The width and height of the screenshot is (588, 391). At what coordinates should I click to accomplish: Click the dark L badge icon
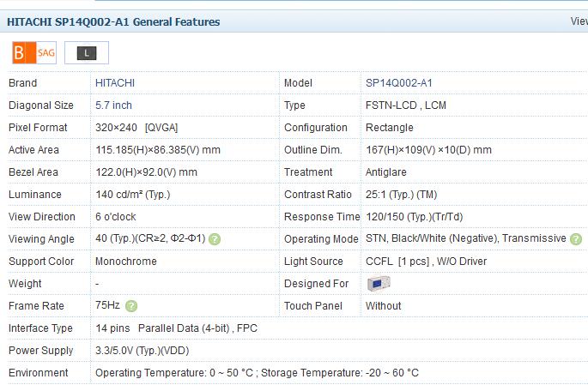coord(87,53)
